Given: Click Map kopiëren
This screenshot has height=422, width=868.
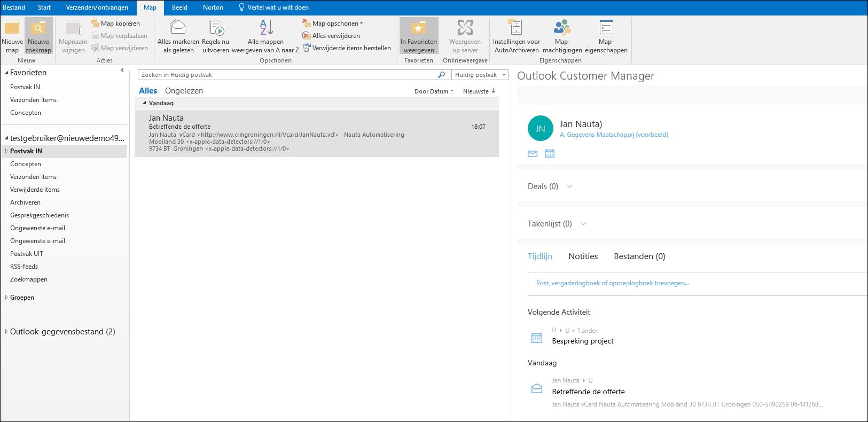Looking at the screenshot, I should (x=115, y=24).
